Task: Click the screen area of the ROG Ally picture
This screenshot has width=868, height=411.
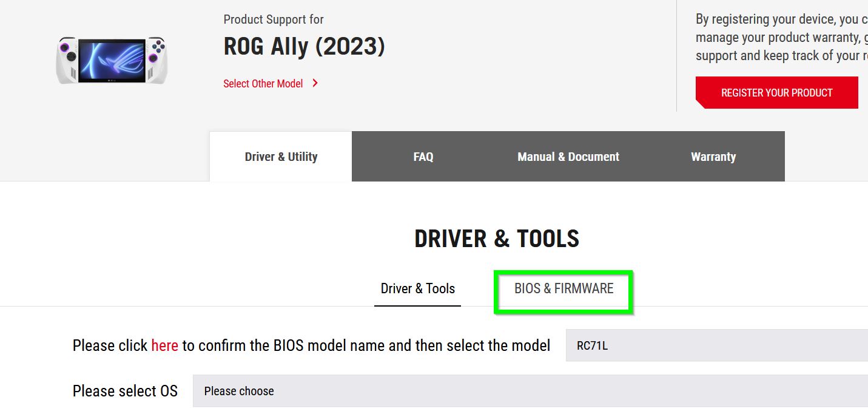Action: point(112,59)
